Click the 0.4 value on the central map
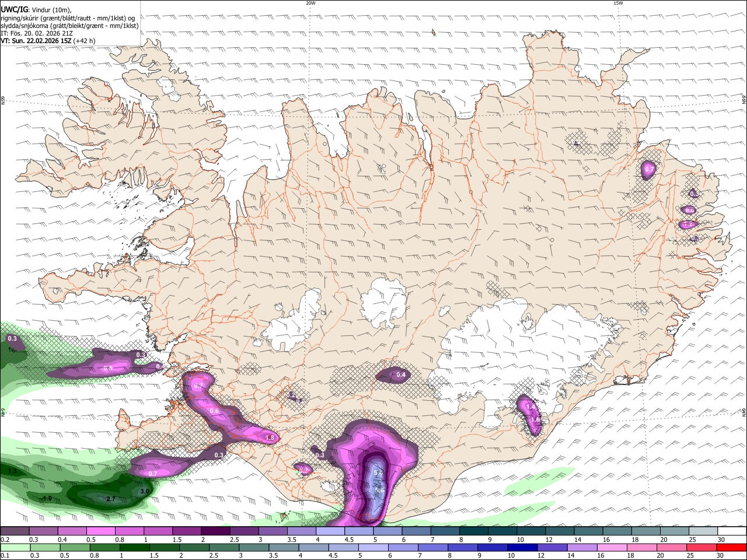Screen dimensions: 747x560 pyautogui.click(x=401, y=375)
